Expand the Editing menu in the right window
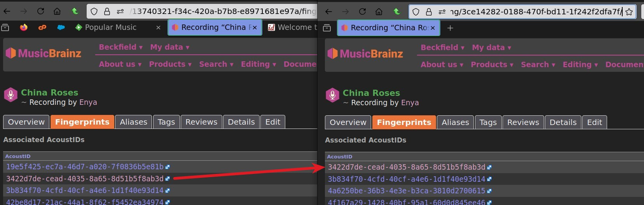 pos(580,64)
